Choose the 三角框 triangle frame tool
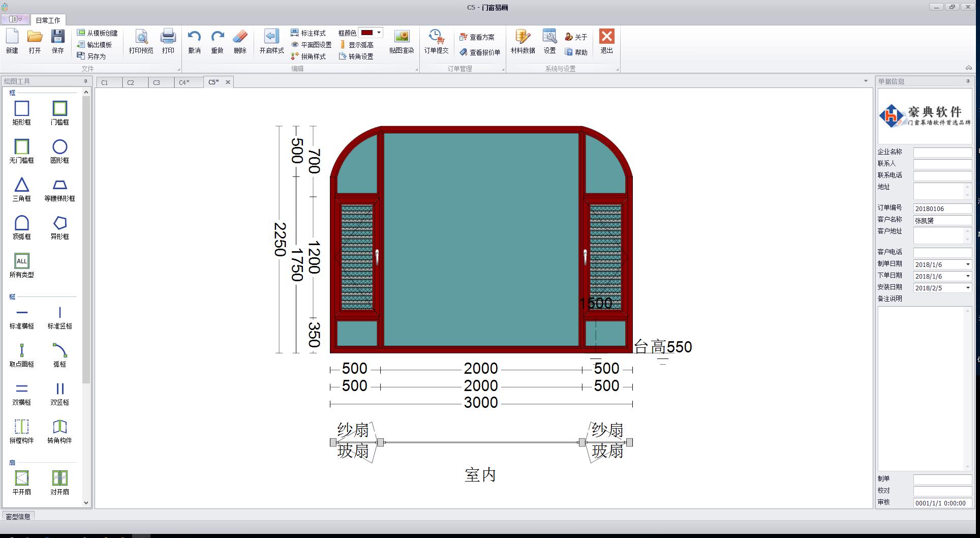The height and width of the screenshot is (538, 980). [x=21, y=189]
